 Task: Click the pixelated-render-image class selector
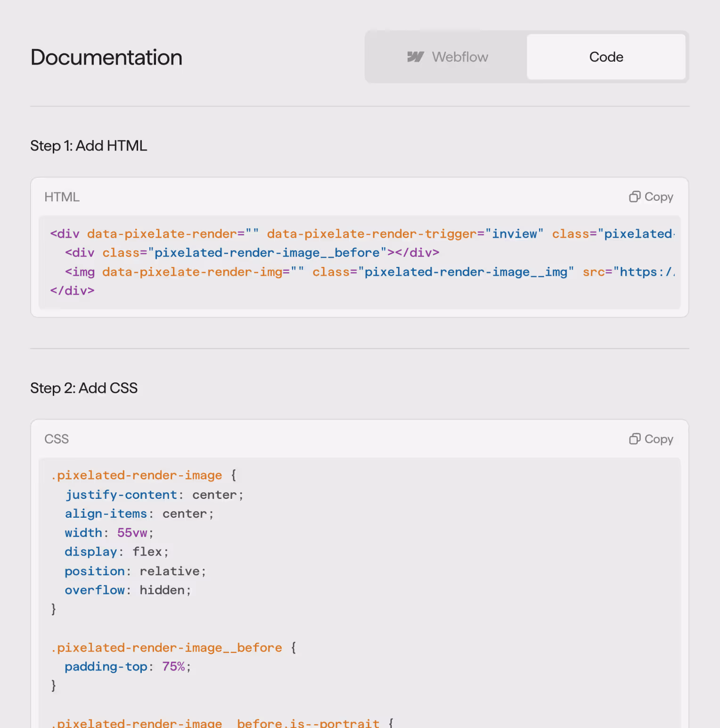(x=136, y=475)
